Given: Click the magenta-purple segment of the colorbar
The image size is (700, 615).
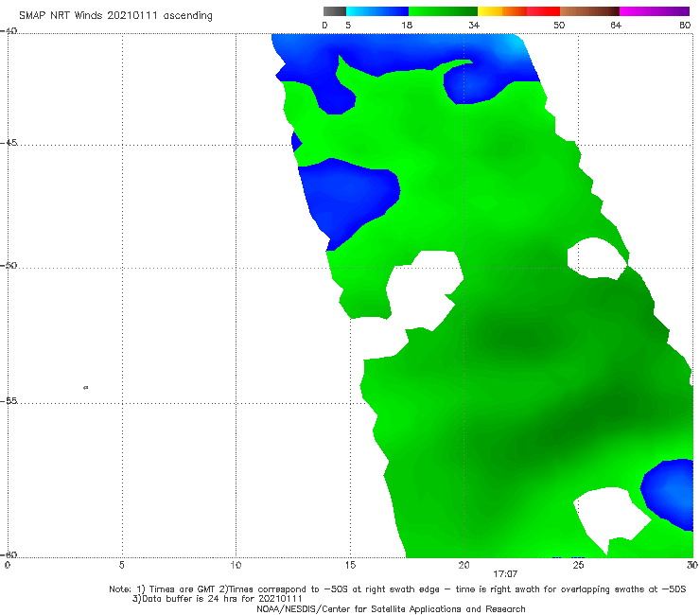Looking at the screenshot, I should pos(655,11).
